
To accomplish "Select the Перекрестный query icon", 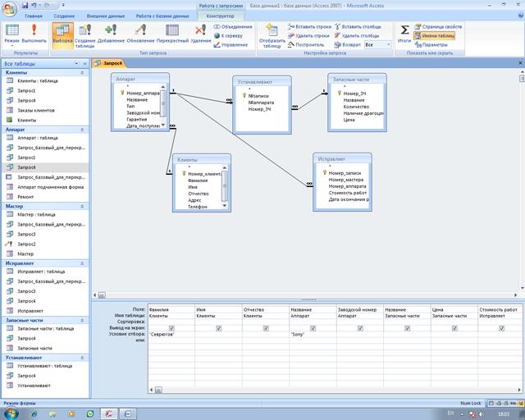I will [x=172, y=33].
